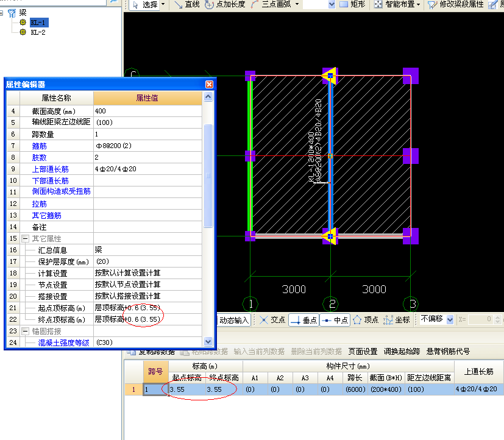Activate the 选择 selection tool

(146, 4)
